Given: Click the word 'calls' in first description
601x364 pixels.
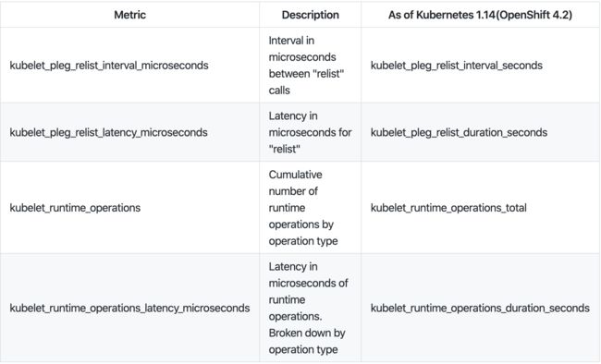Looking at the screenshot, I should (279, 90).
